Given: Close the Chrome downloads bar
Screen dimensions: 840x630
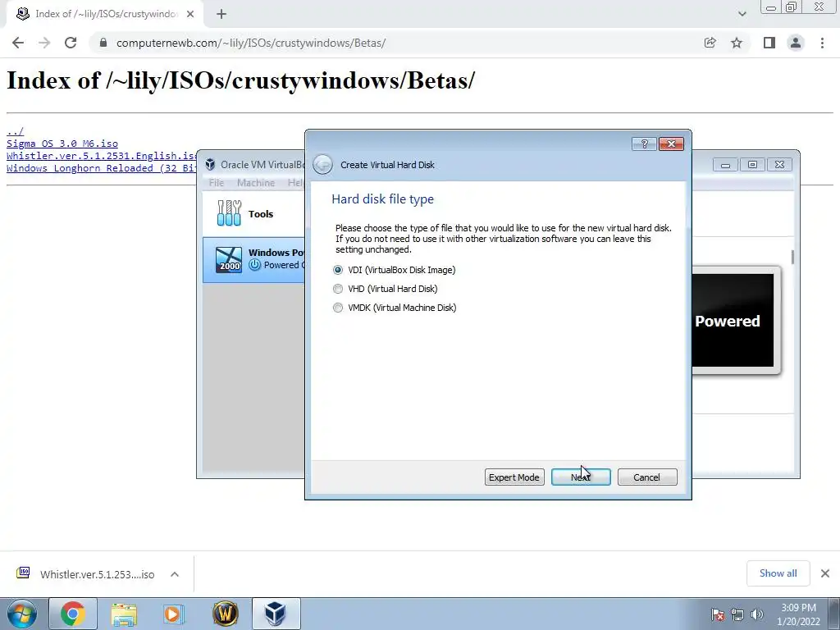Looking at the screenshot, I should [825, 573].
